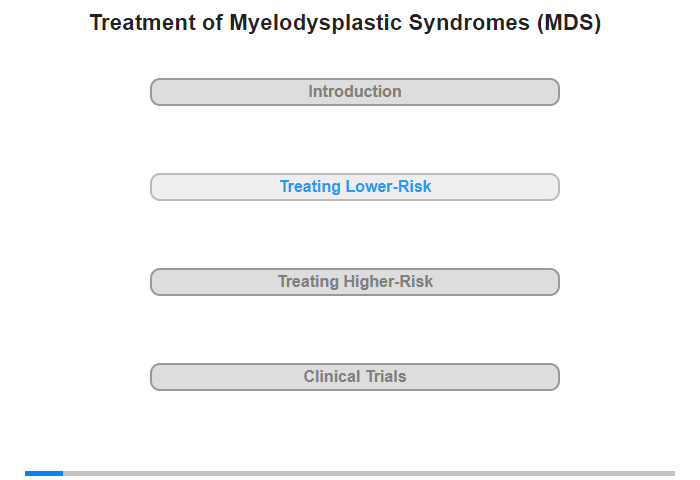Click the (MDS) abbreviation in the title
Screen dimensions: 700x480
569,23
